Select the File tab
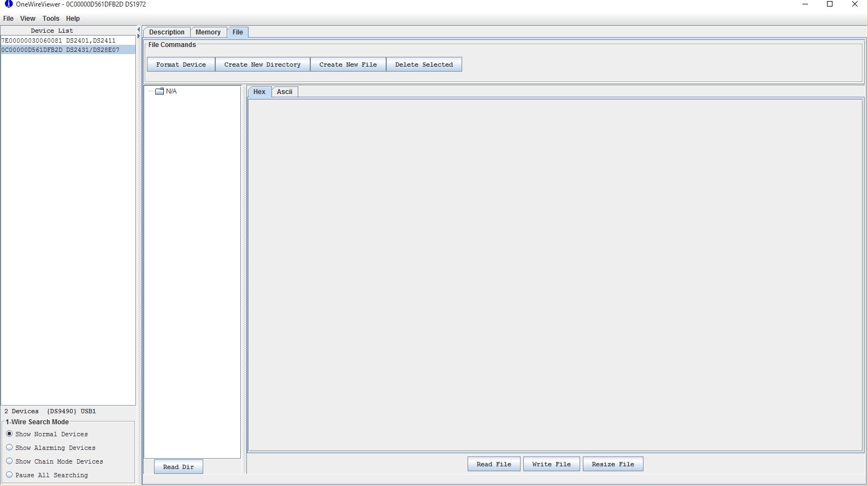 click(238, 32)
